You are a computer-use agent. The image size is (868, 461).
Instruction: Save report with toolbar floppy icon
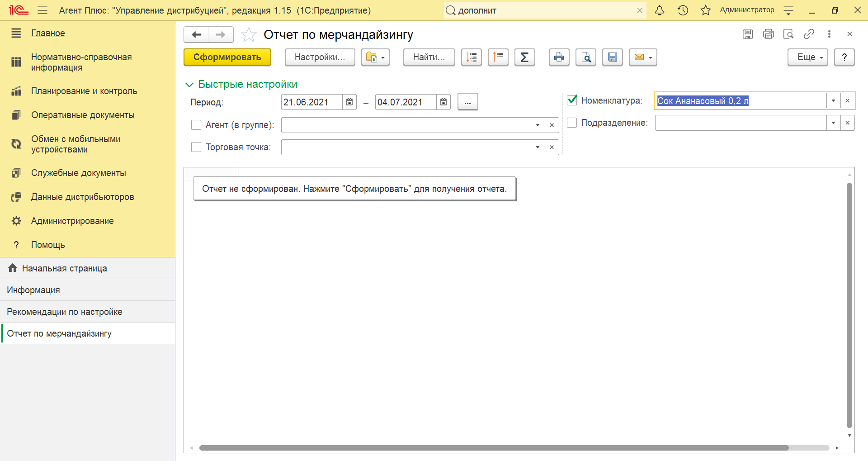pyautogui.click(x=613, y=57)
